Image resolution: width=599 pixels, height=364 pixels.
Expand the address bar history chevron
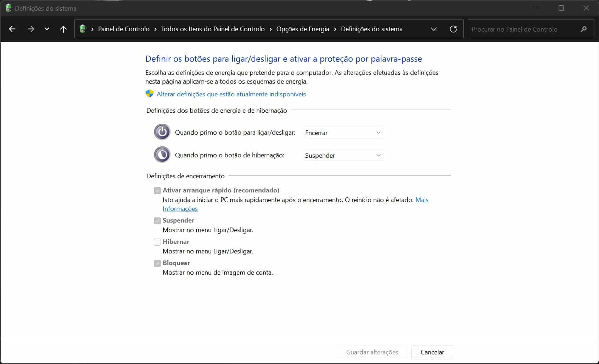click(433, 29)
